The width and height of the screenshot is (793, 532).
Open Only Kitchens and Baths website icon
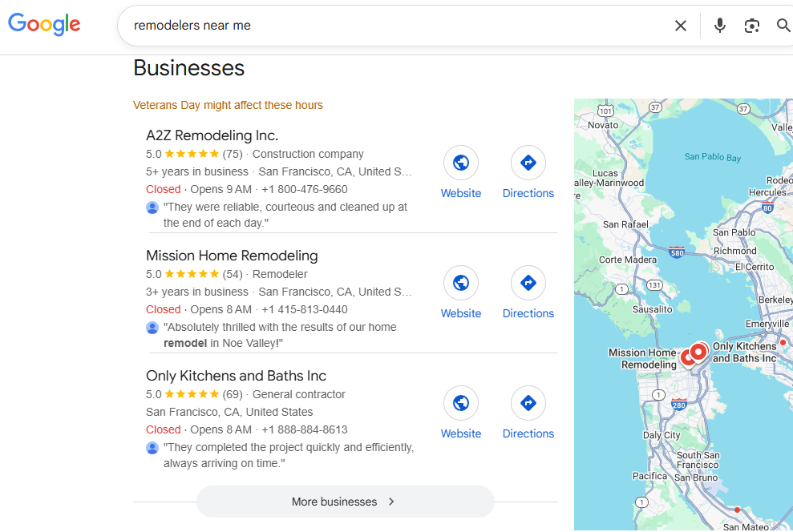tap(461, 403)
